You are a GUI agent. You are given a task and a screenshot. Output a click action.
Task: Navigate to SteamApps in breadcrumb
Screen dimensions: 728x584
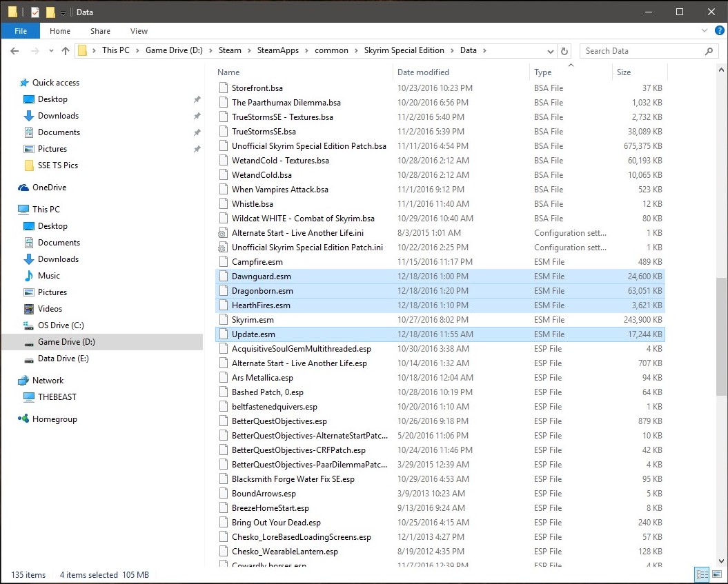click(277, 50)
